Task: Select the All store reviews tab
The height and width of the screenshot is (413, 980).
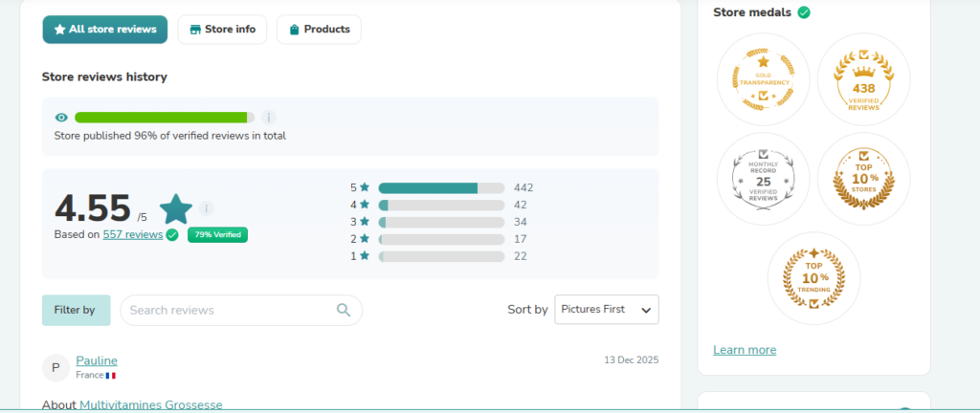Action: click(104, 30)
